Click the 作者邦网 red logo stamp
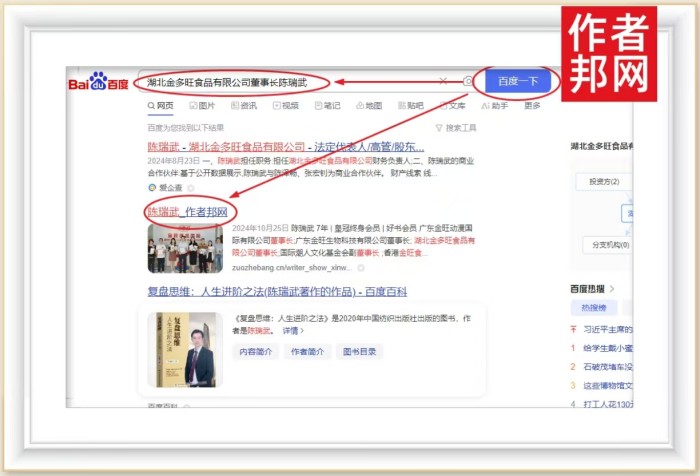This screenshot has height=476, width=700. coord(611,53)
